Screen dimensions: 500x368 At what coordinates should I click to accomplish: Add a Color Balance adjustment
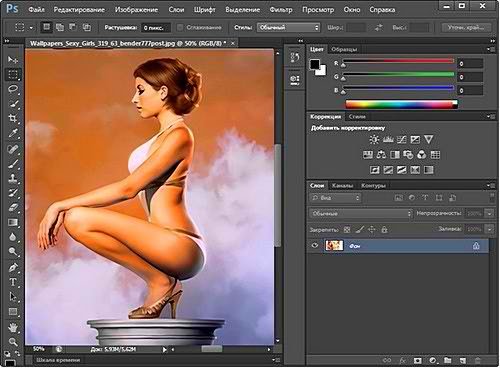tap(381, 155)
